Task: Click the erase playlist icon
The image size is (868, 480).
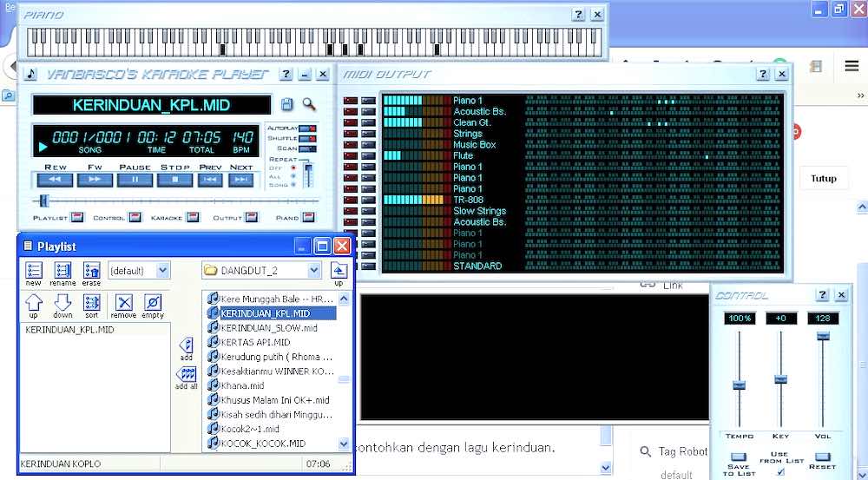Action: tap(91, 271)
